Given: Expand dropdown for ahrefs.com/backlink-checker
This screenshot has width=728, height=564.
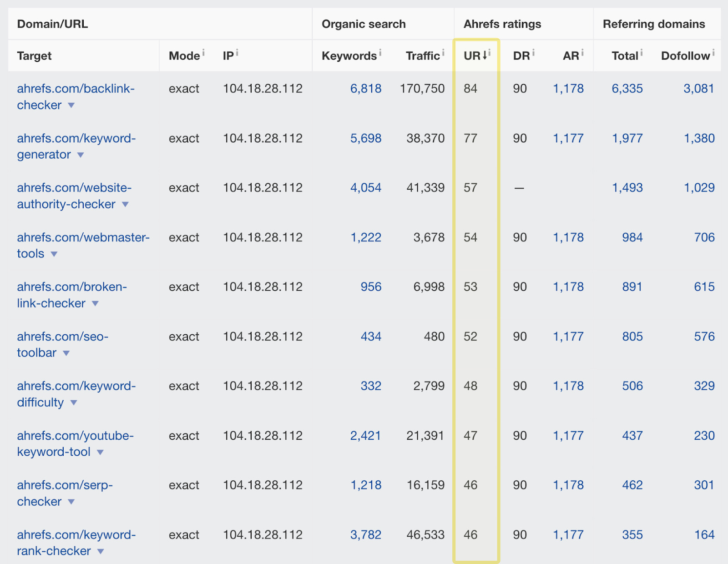Looking at the screenshot, I should (71, 106).
